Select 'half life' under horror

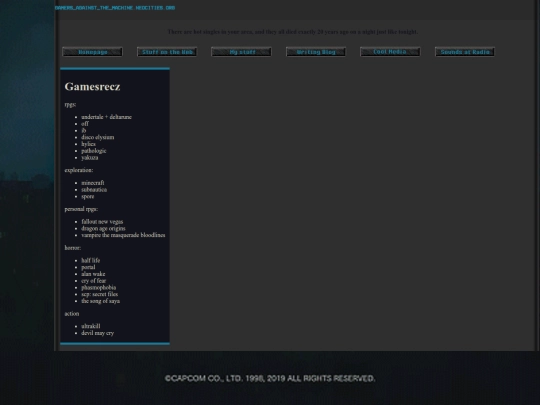click(x=91, y=260)
